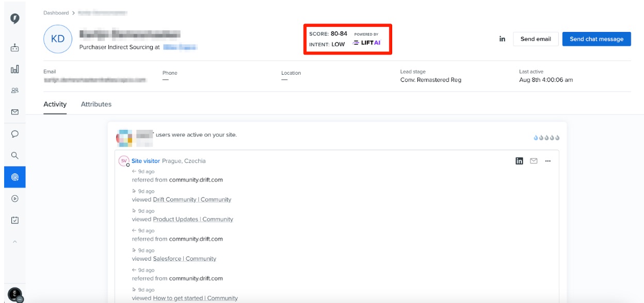Collapse sidebar using the chevron up
This screenshot has width=644, height=303.
pyautogui.click(x=15, y=242)
